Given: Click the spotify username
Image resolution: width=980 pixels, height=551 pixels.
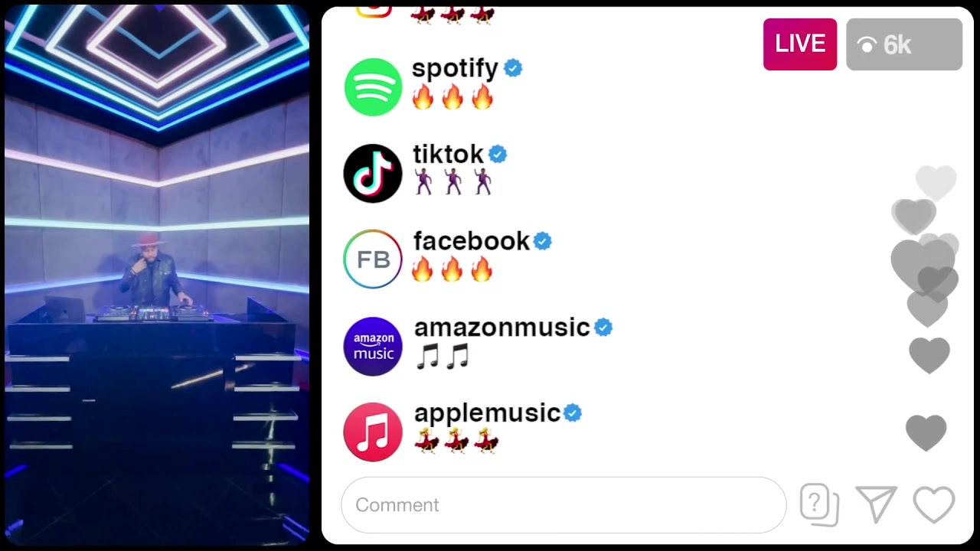Looking at the screenshot, I should coord(455,68).
